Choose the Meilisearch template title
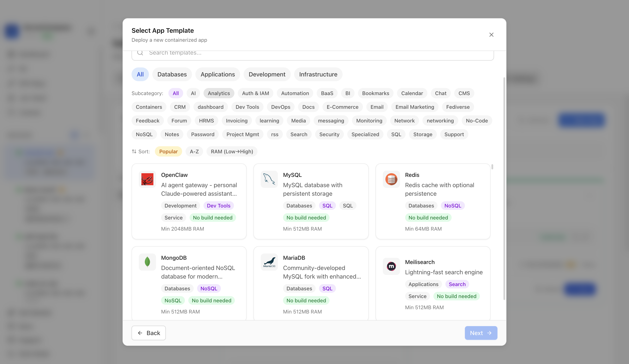Viewport: 629px width, 364px height. [419, 262]
